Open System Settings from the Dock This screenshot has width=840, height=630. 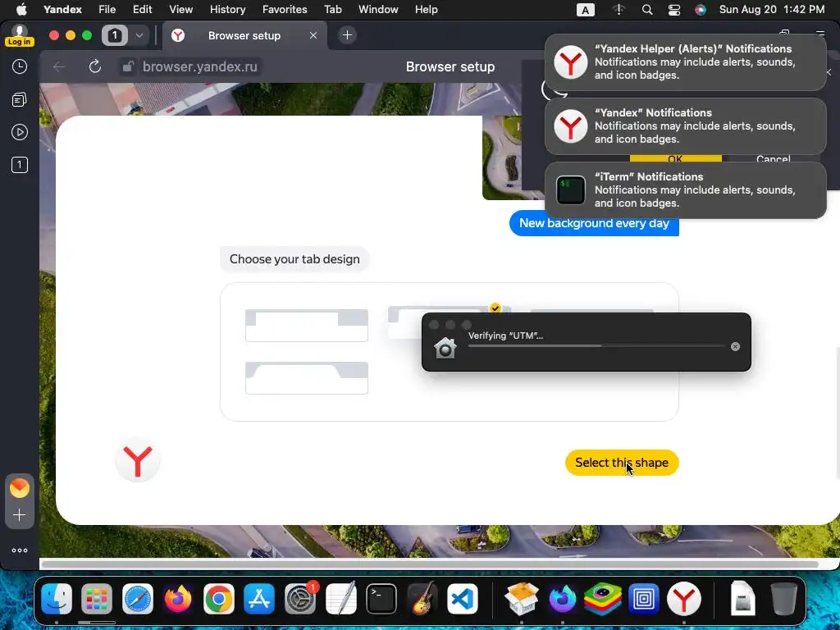pos(300,598)
